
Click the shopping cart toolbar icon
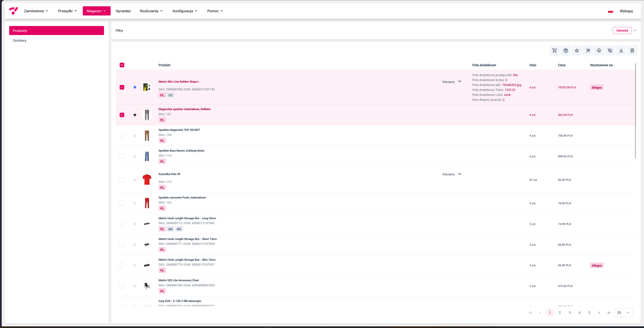pos(554,51)
